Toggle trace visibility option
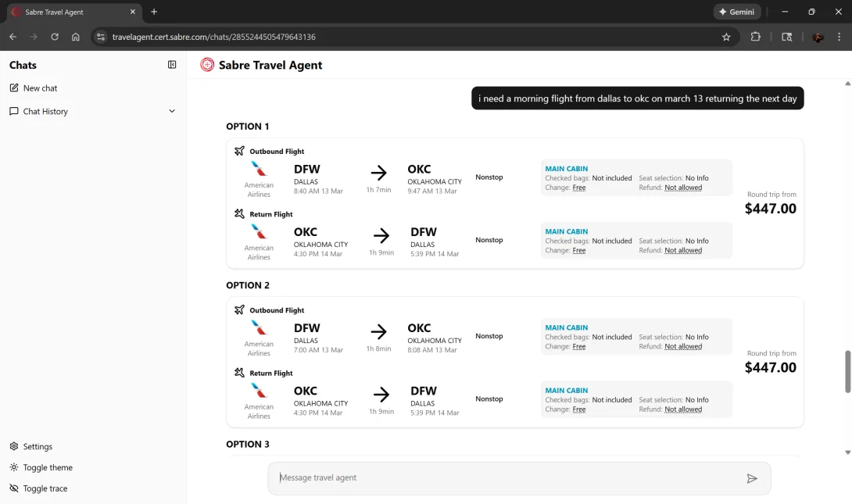This screenshot has width=852, height=504. [x=38, y=488]
